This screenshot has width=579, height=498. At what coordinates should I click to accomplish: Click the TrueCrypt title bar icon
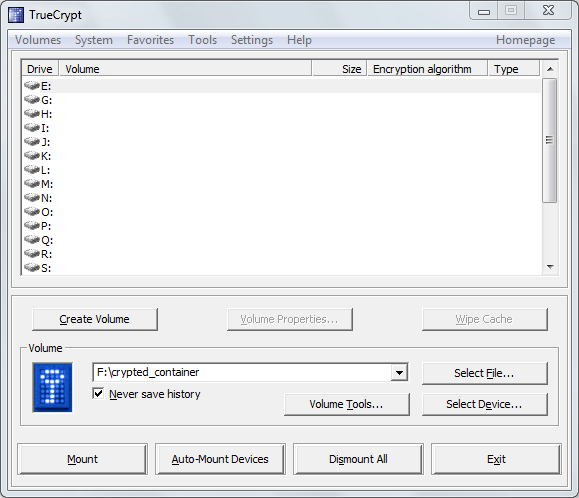(x=16, y=15)
